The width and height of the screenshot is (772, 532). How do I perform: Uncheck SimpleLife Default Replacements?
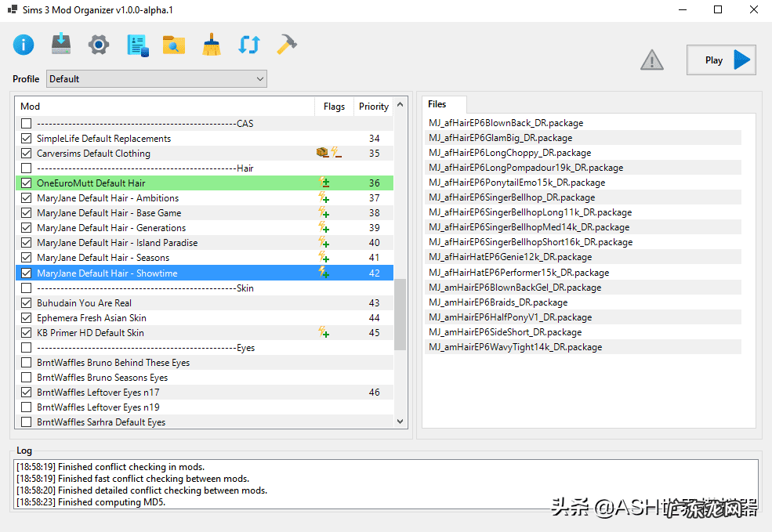[x=27, y=139]
